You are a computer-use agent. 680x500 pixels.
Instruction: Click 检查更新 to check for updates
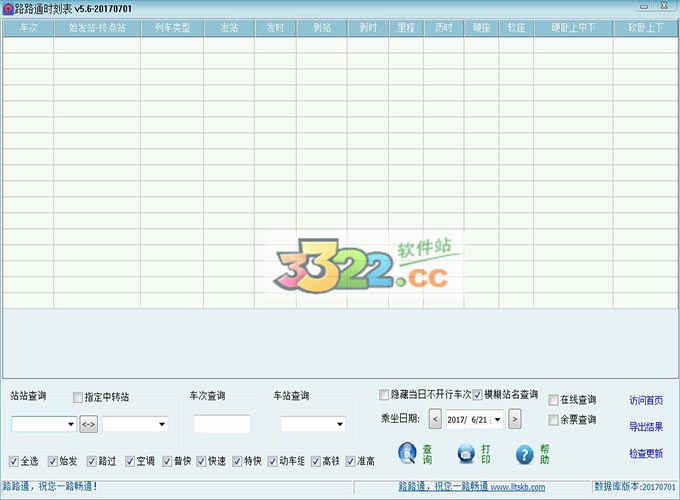click(645, 453)
